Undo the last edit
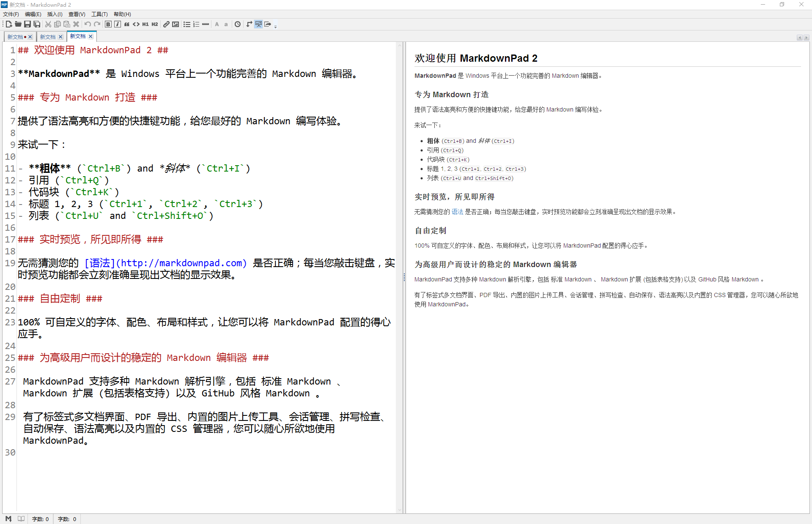The height and width of the screenshot is (524, 812). click(x=88, y=24)
